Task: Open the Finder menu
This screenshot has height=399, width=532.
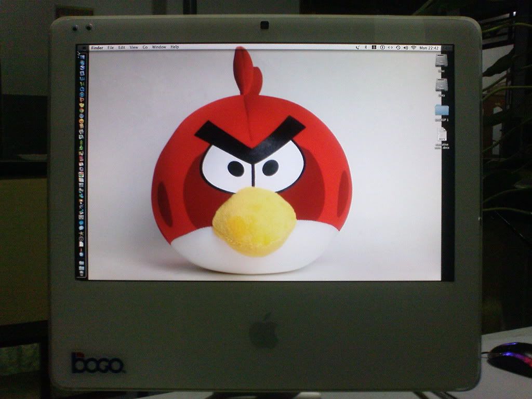Action: pyautogui.click(x=97, y=48)
